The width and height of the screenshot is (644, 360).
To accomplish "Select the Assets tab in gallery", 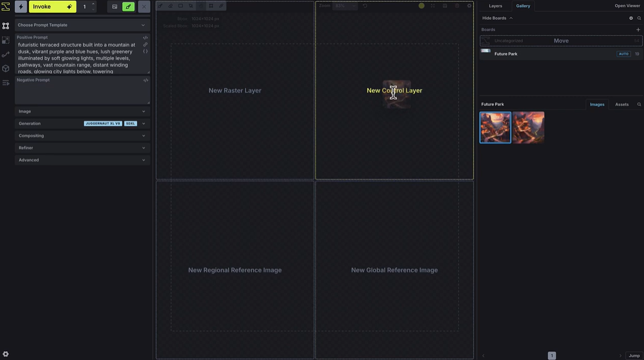I will (621, 105).
